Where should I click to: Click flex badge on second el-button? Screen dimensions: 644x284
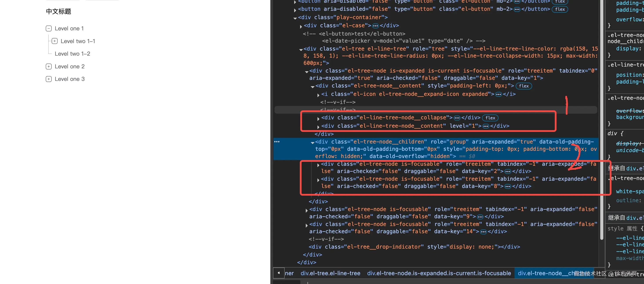pyautogui.click(x=560, y=9)
